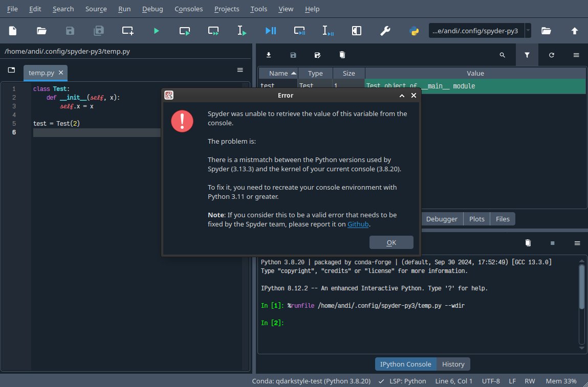
Task: Start debugging the file icon
Action: [x=271, y=31]
